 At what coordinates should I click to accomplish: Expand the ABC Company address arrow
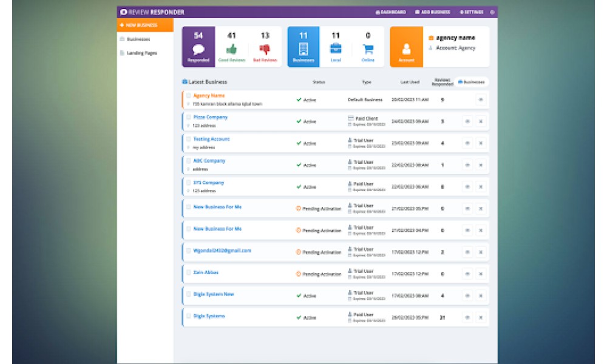pyautogui.click(x=189, y=169)
